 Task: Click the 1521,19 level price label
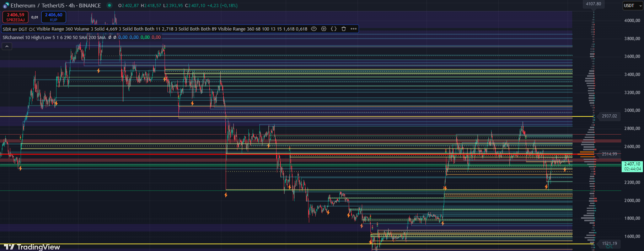click(x=609, y=244)
